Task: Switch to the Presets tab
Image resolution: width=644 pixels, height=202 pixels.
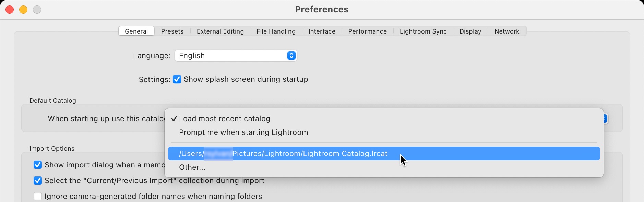Action: pyautogui.click(x=172, y=31)
